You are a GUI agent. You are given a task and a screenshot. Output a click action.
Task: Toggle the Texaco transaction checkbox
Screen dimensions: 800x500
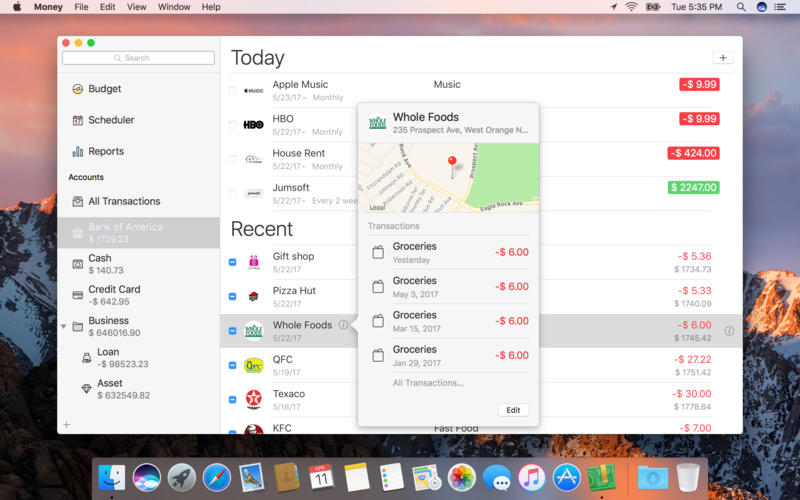coord(232,399)
